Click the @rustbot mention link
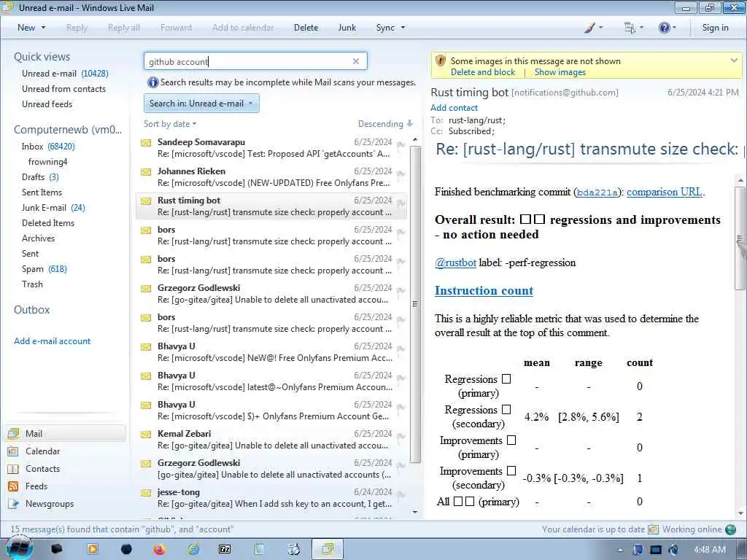747x560 pixels. (x=455, y=262)
